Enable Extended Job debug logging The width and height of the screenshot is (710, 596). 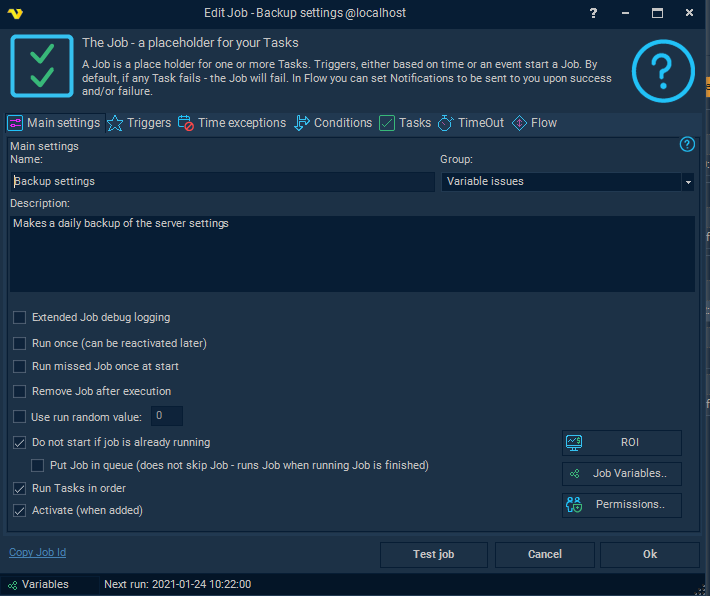click(x=20, y=318)
